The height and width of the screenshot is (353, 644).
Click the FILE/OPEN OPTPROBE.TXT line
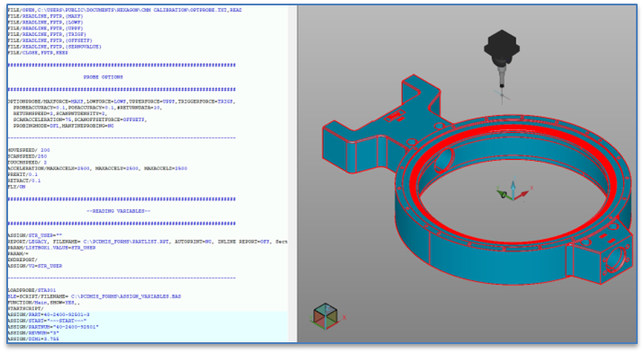point(124,10)
